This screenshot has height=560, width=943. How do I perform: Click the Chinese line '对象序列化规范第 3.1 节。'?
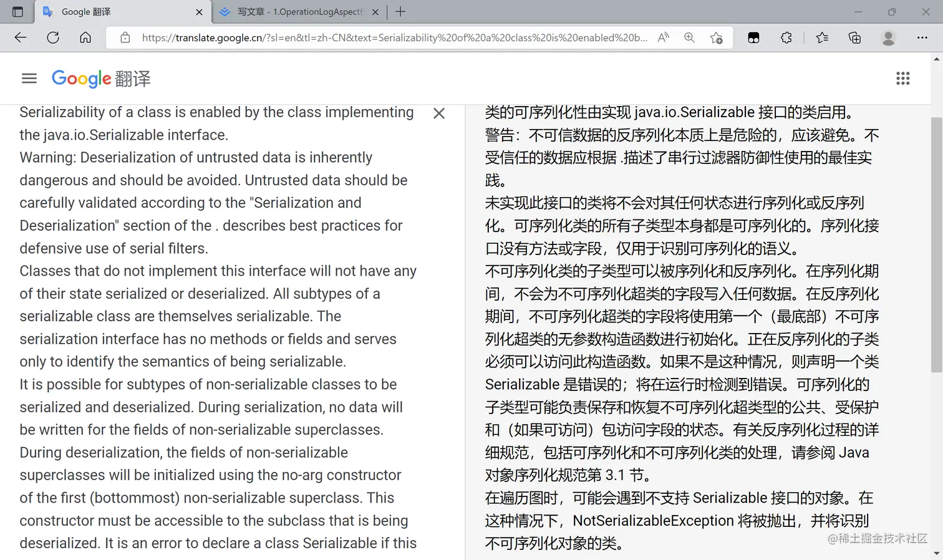point(569,475)
